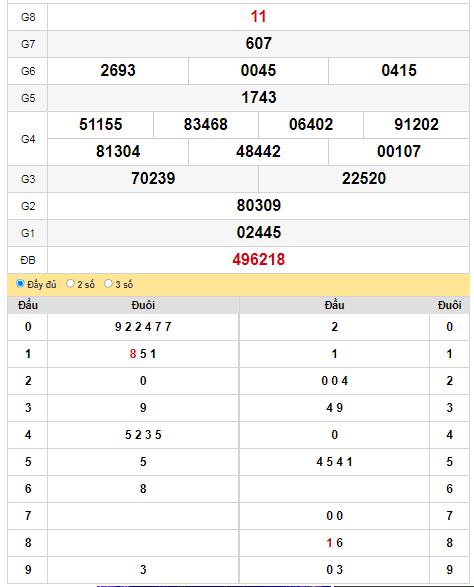Click the ĐB row label

coord(28,260)
